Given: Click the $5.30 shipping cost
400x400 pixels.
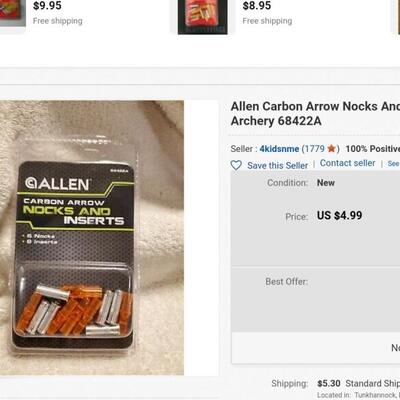Looking at the screenshot, I should point(329,383).
